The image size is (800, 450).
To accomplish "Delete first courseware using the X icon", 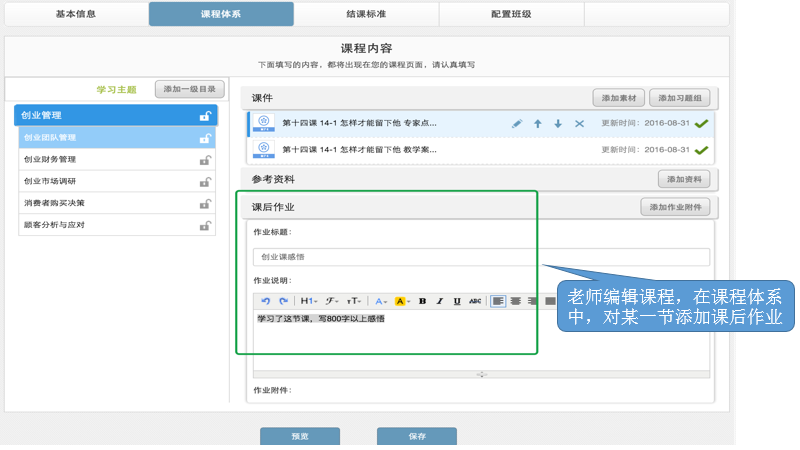I will pos(579,123).
